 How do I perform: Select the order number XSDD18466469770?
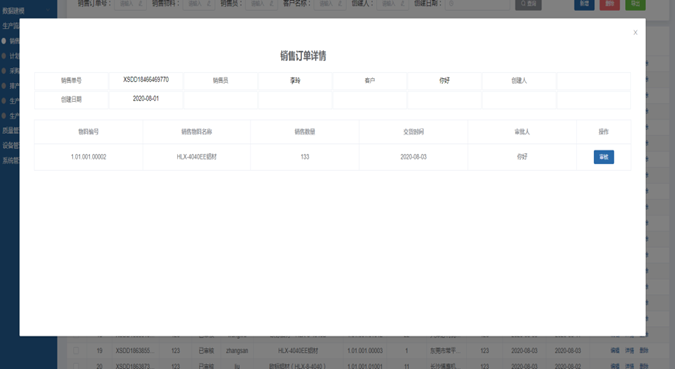click(146, 80)
